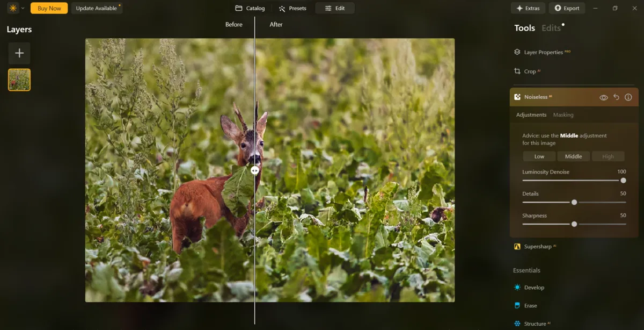
Task: Reset the Noiseless AI adjustments
Action: [x=616, y=97]
